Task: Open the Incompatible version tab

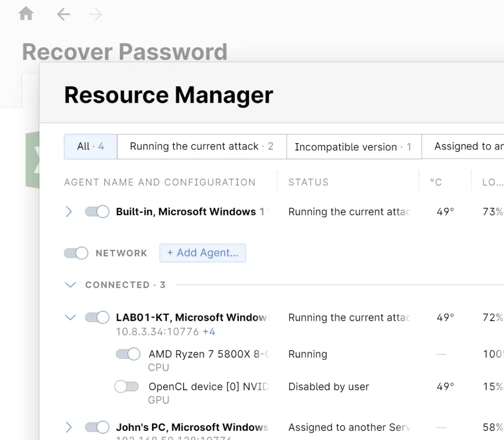Action: pyautogui.click(x=353, y=147)
